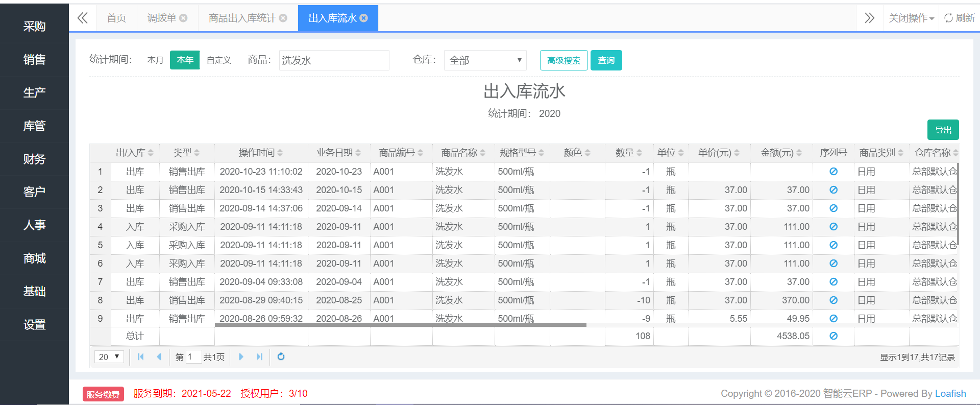Close the 商品出入库统计 tab via X icon
The image size is (980, 405).
tap(283, 18)
